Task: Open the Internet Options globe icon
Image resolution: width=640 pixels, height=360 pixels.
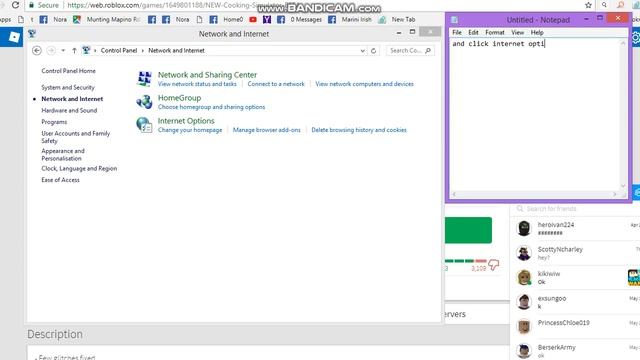Action: [x=144, y=125]
